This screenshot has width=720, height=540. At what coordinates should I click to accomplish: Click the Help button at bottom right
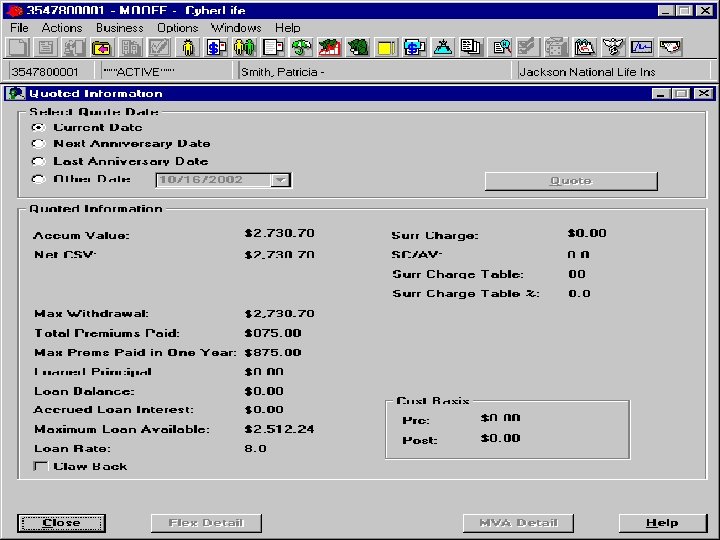[662, 523]
